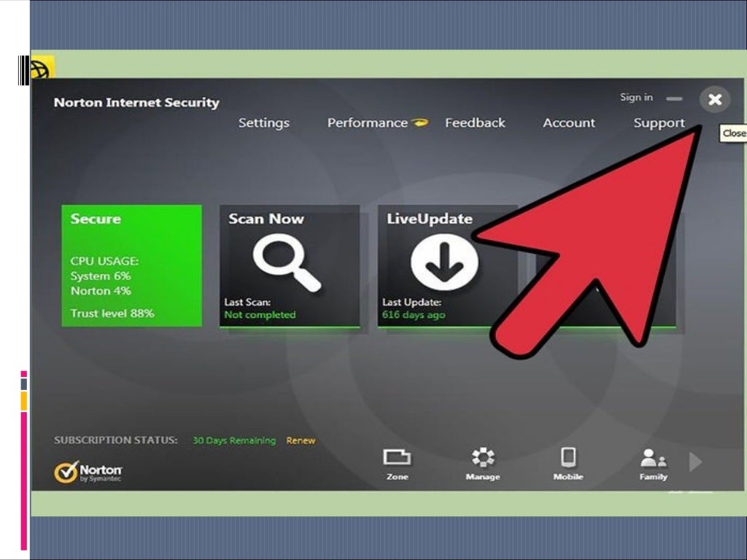Screen dimensions: 747x560
Task: Click the "Norton Internet Security" title
Action: point(136,103)
